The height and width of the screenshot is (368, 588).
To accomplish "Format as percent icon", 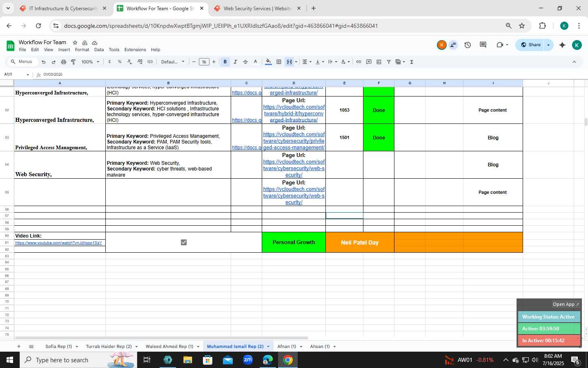I will 120,62.
